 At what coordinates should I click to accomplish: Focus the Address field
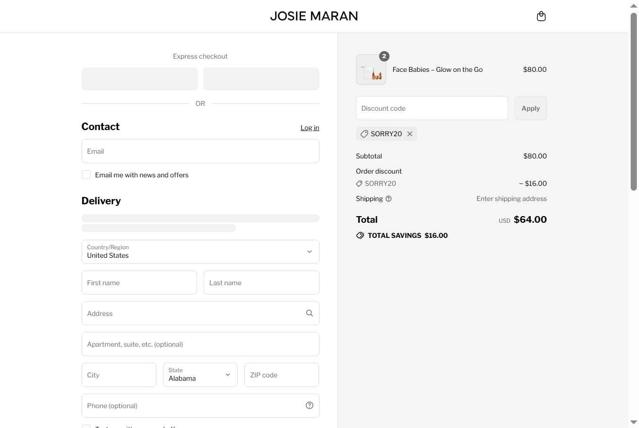[200, 313]
